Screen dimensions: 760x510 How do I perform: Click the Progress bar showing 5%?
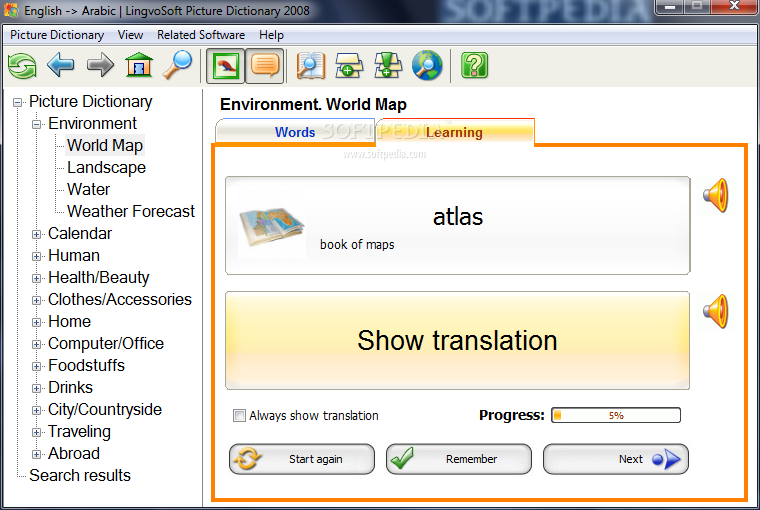pyautogui.click(x=616, y=415)
